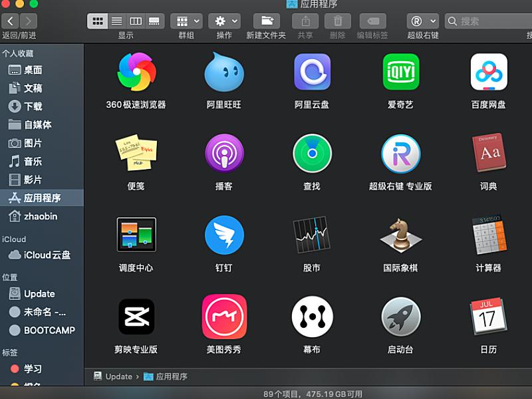The width and height of the screenshot is (532, 399).
Task: Open the 超级右键 toolbar dropdown
Action: (423, 21)
